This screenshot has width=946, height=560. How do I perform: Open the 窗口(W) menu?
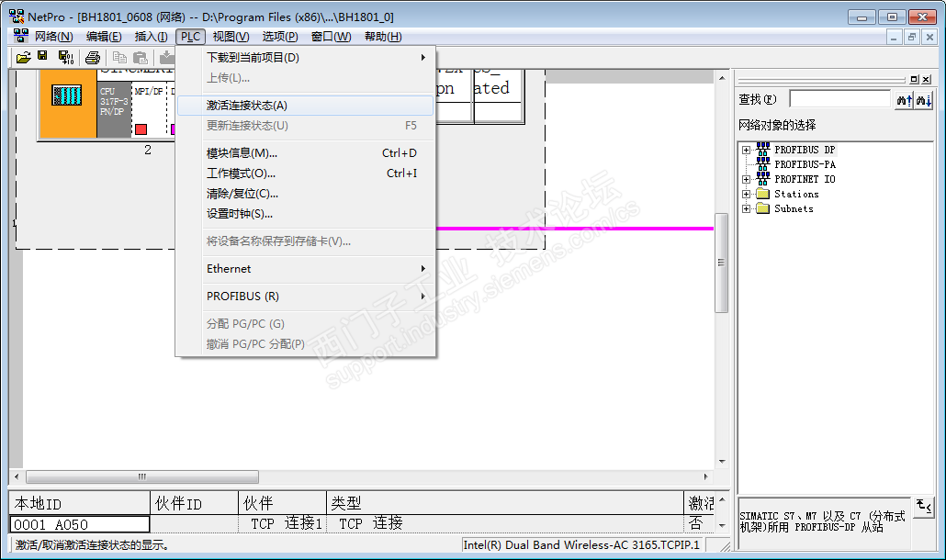[x=332, y=37]
